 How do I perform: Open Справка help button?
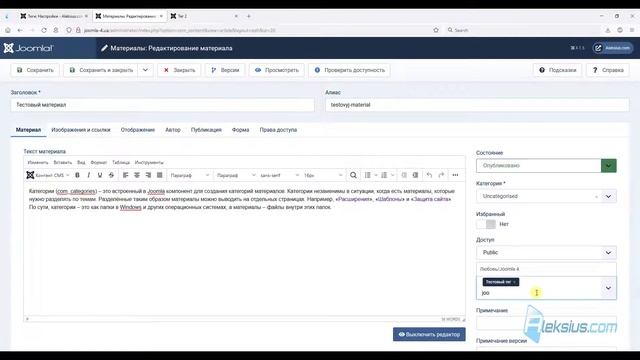point(608,70)
